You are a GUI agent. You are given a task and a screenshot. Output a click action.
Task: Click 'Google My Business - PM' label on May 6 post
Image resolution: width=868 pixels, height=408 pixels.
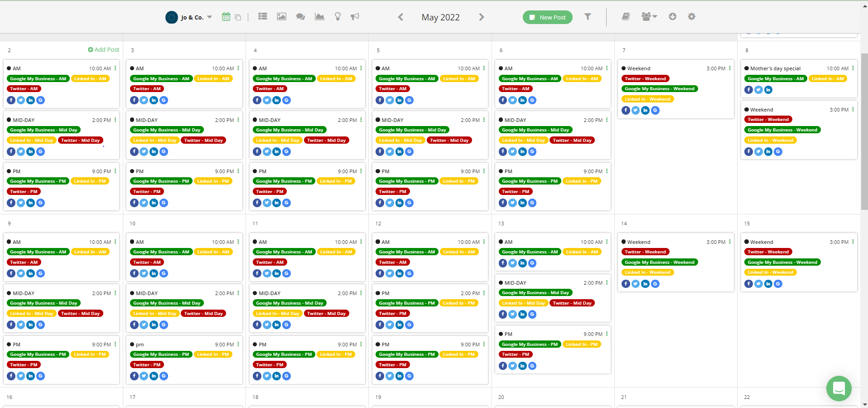point(530,181)
